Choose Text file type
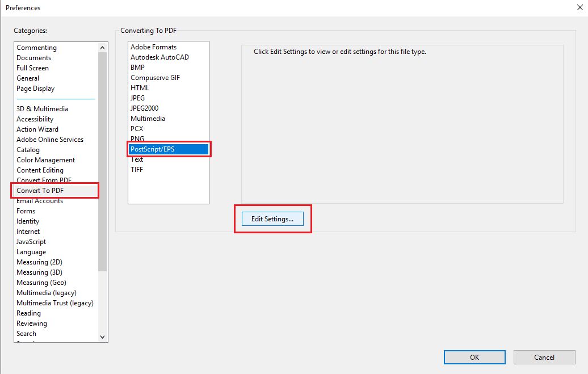The height and width of the screenshot is (374, 588). click(x=137, y=159)
